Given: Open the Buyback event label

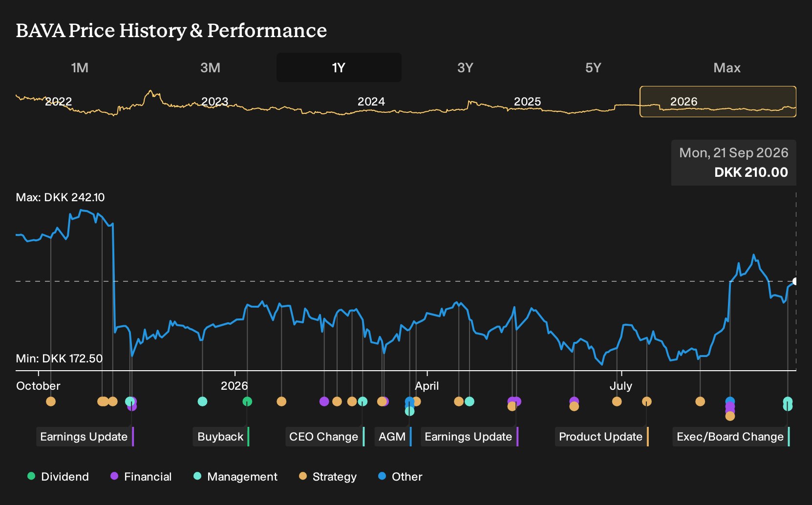Looking at the screenshot, I should 221,437.
